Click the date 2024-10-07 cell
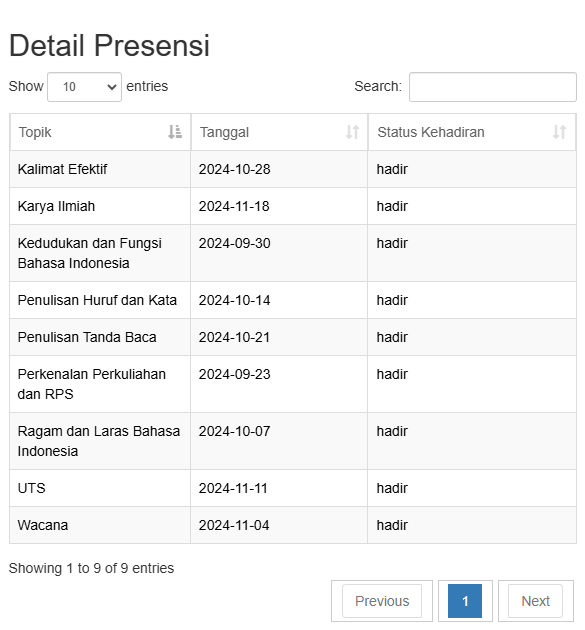This screenshot has width=585, height=630. 279,441
